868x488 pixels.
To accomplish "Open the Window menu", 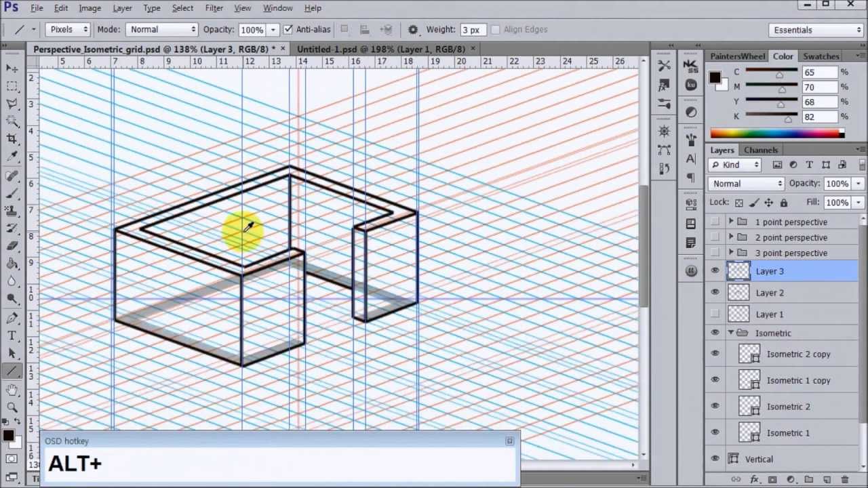I will pos(277,8).
